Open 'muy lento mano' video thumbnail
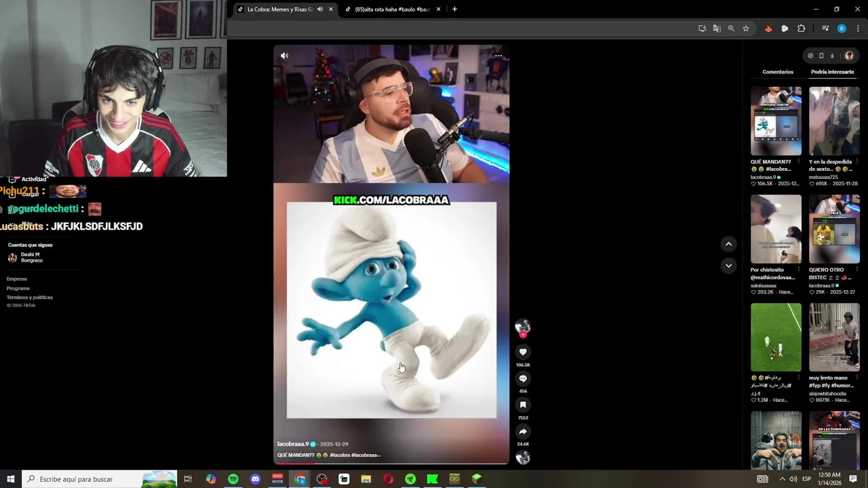This screenshot has width=868, height=488. click(834, 338)
